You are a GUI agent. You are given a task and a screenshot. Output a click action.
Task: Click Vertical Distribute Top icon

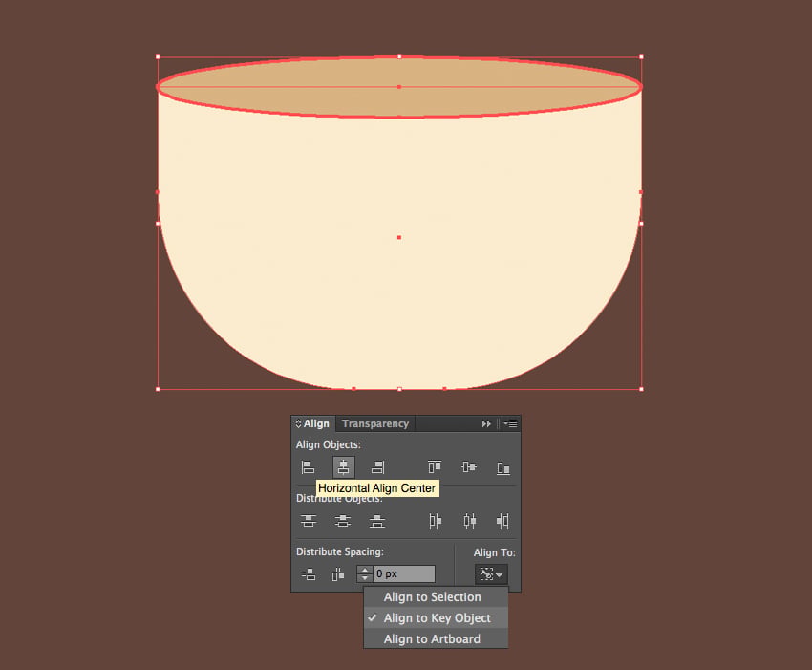pos(309,520)
